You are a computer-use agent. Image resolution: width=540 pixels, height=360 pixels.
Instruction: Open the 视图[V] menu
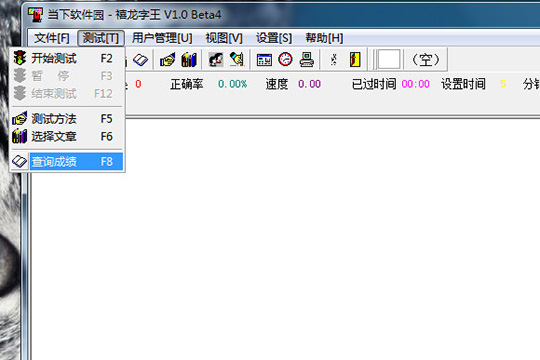224,38
